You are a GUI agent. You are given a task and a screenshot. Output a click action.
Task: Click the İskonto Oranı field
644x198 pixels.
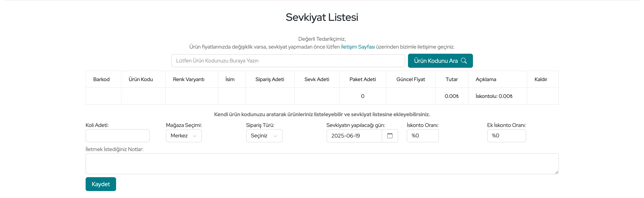[423, 136]
